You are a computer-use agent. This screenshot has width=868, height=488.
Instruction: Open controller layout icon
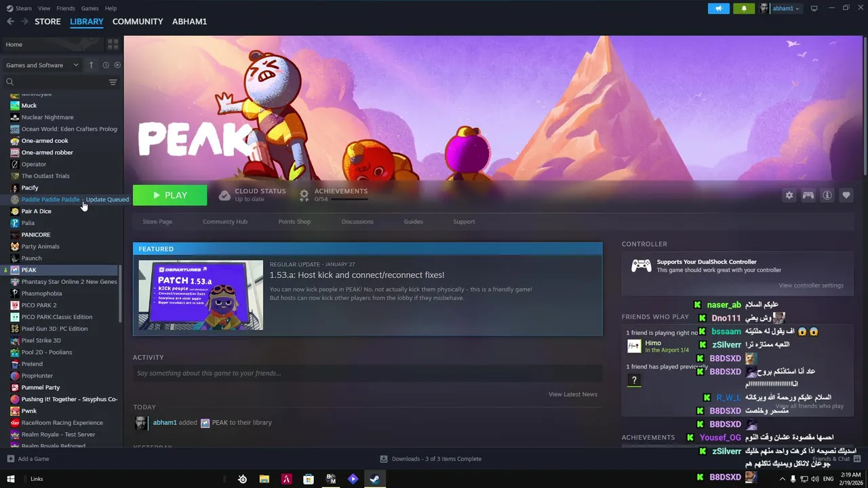[x=808, y=195]
